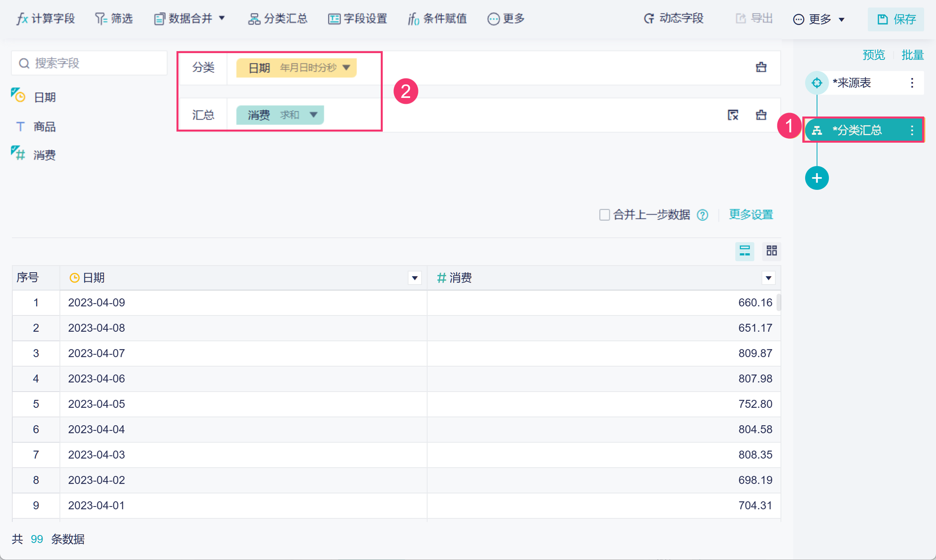936x560 pixels.
Task: Open the 更多设置 link
Action: tap(751, 215)
